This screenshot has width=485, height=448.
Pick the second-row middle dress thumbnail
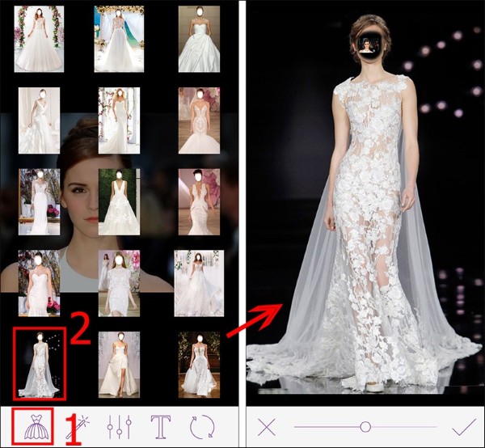(119, 120)
